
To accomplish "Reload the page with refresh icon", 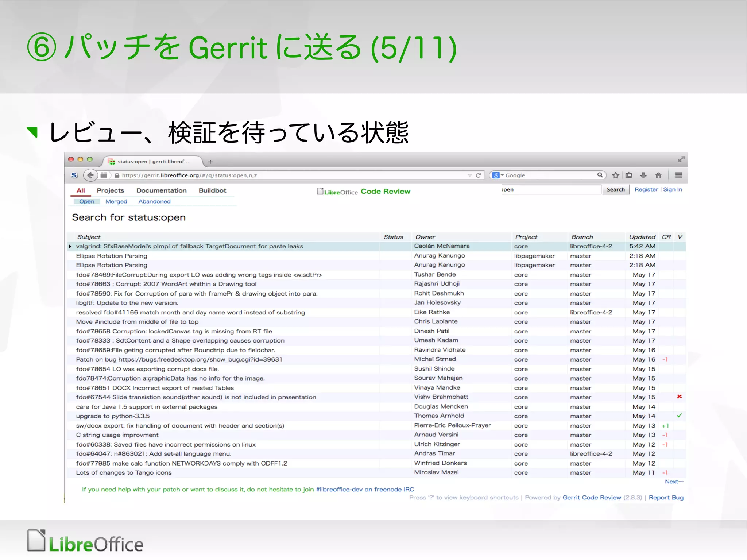I will [x=478, y=175].
